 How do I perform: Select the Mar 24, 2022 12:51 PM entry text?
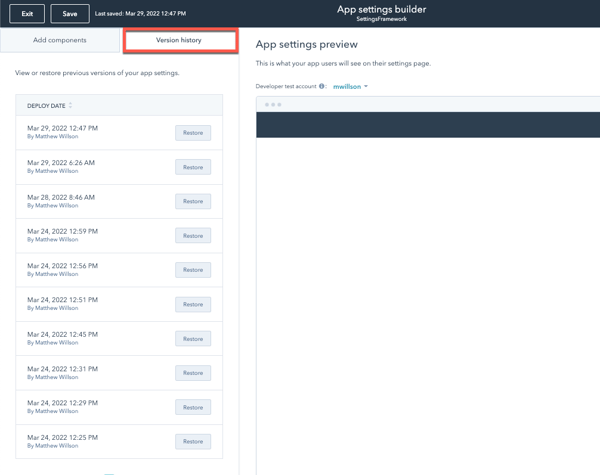[62, 300]
